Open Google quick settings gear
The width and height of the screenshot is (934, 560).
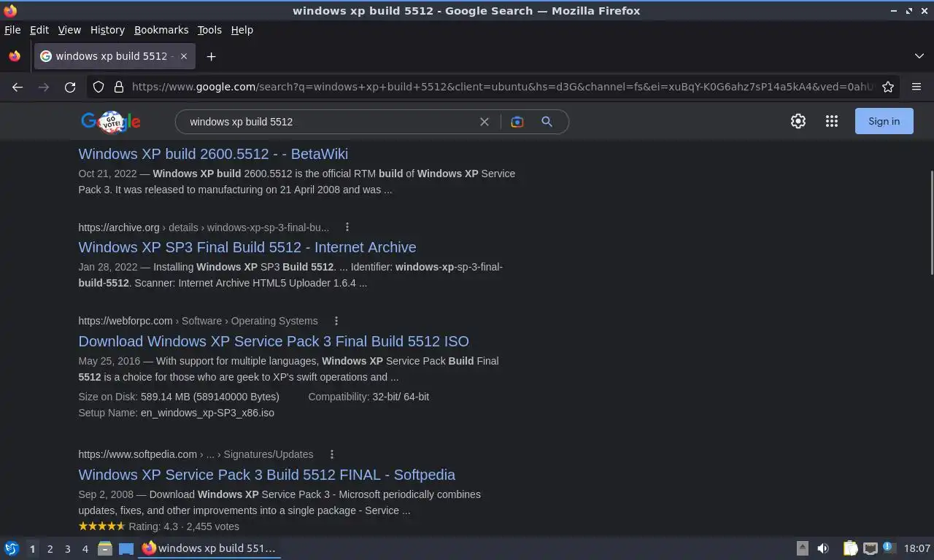[798, 122]
